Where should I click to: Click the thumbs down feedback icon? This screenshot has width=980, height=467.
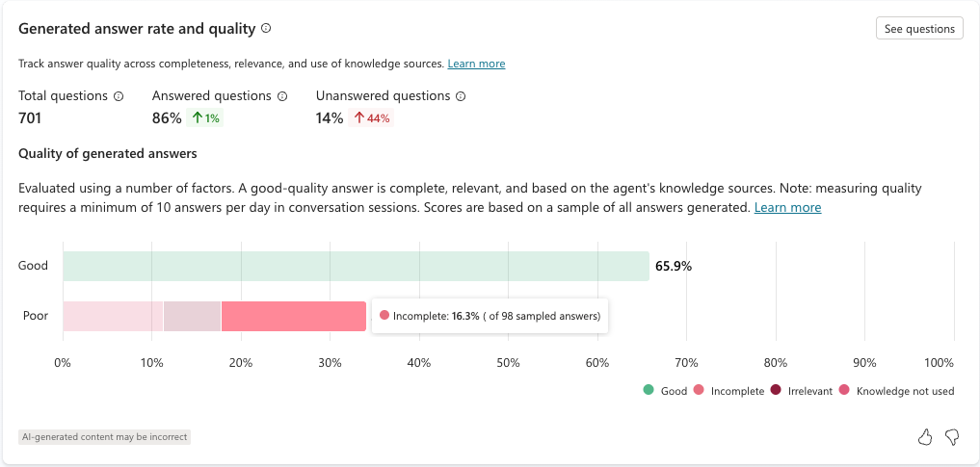click(952, 437)
